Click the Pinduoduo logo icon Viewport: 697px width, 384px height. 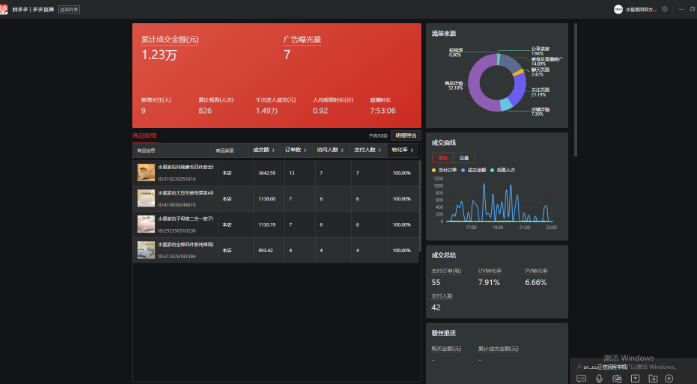[4, 9]
